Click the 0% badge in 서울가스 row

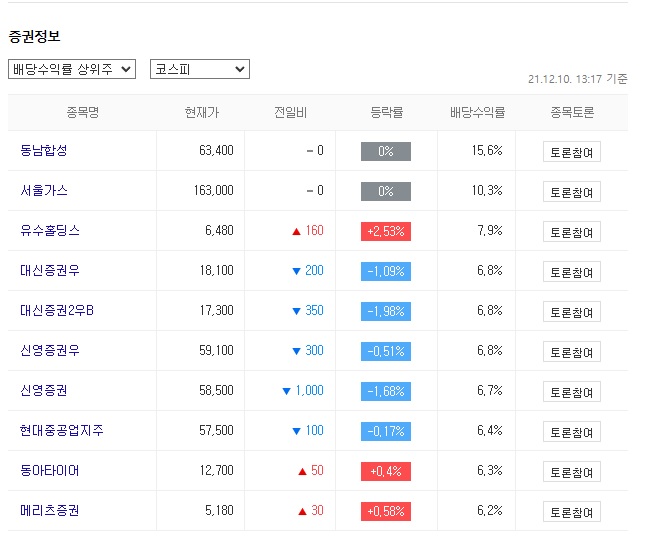click(386, 191)
